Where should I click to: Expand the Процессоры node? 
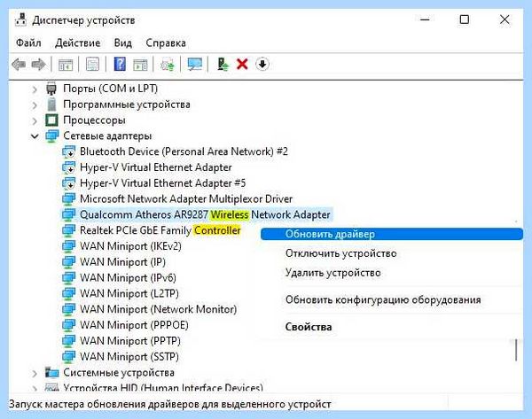[35, 120]
